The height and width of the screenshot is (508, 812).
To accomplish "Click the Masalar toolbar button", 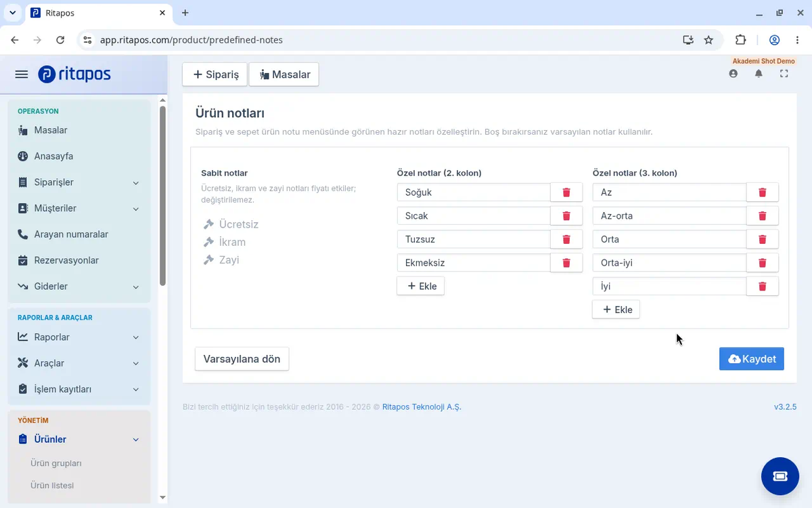I will [x=284, y=75].
